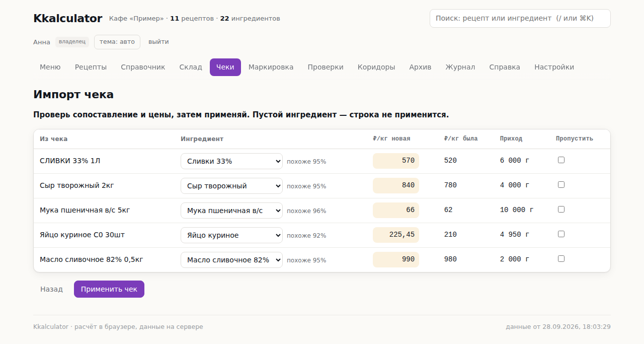The height and width of the screenshot is (344, 644).
Task: Click the new price field showing 840
Action: [x=396, y=185]
